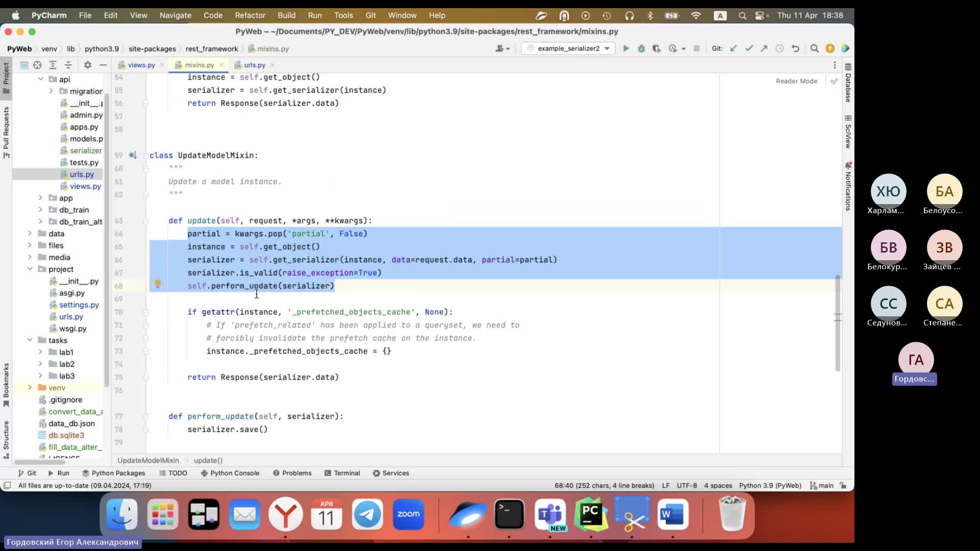Open Wi-Fi status in menu bar
This screenshot has width=980, height=551.
pos(695,15)
